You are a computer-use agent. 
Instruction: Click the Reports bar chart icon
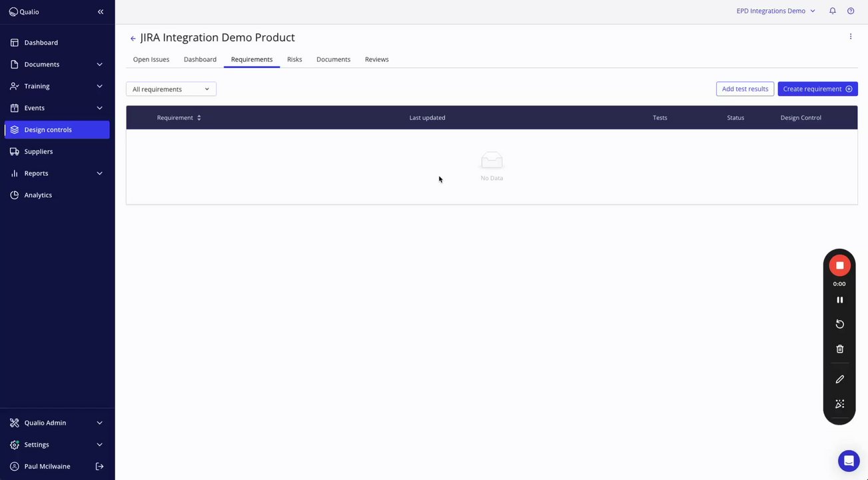15,173
